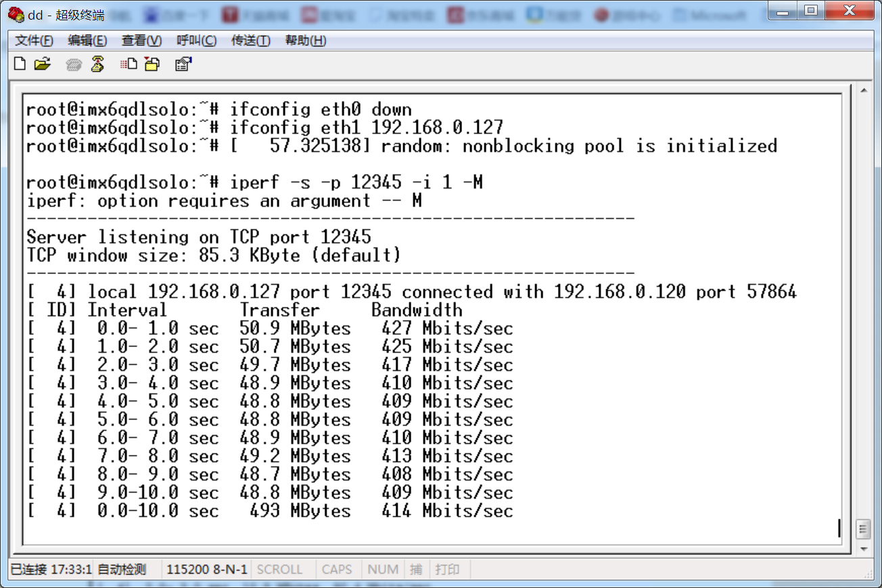Click the NUM indicator in status bar
This screenshot has height=588, width=882.
pyautogui.click(x=383, y=570)
